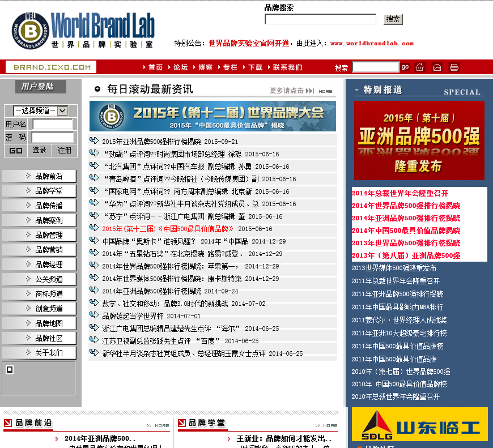Select 论坛 in the red navigation bar
The image size is (493, 448).
[180, 67]
